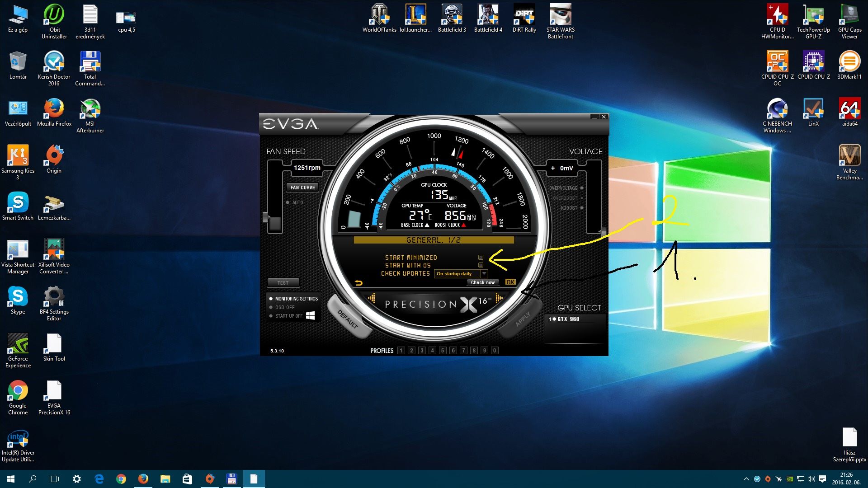Check the Start Minimized checkbox
Screen dimensions: 868x488
(481, 258)
